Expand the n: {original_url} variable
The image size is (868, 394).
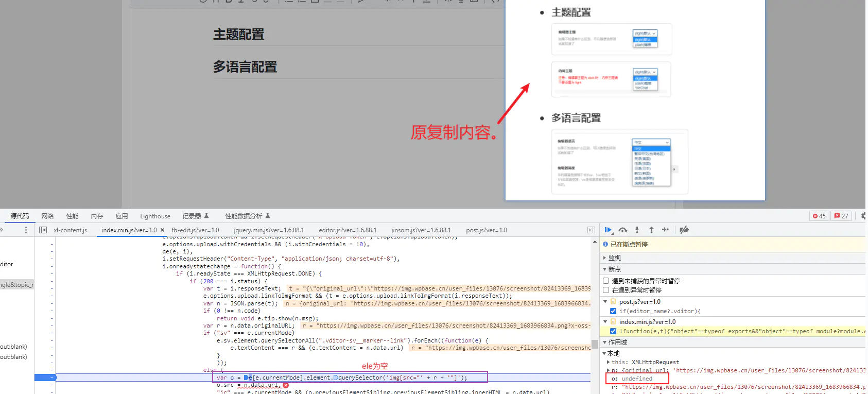608,370
